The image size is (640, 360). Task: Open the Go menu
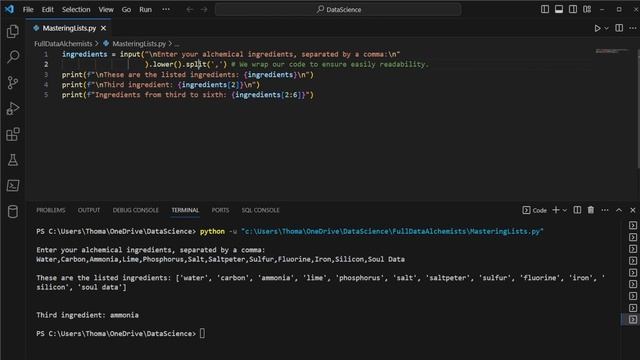126,9
